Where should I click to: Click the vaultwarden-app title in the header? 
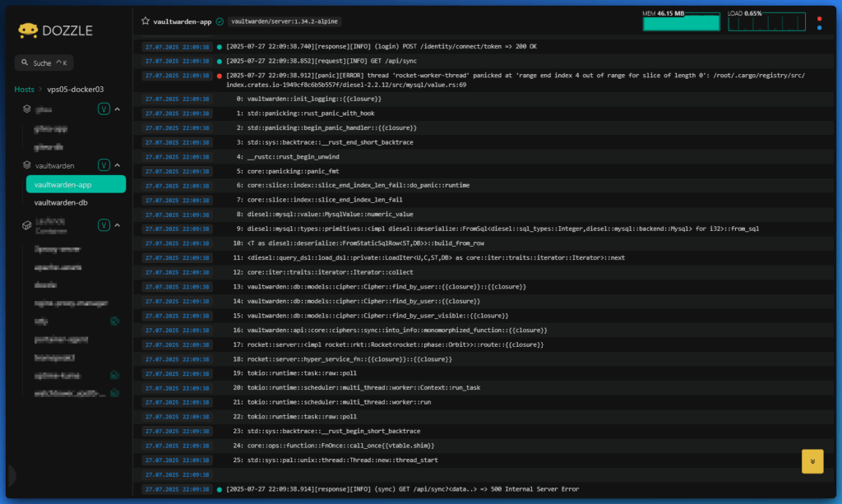[x=182, y=21]
